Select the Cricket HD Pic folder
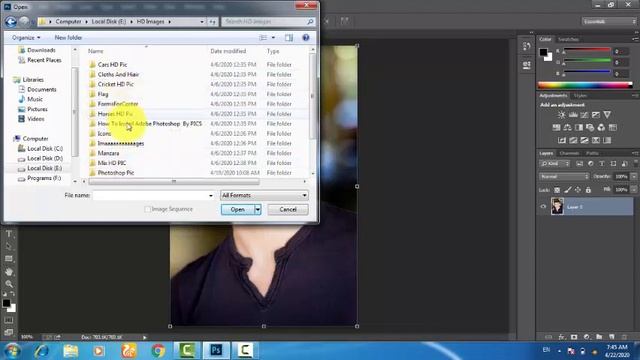This screenshot has height=360, width=640. point(116,84)
